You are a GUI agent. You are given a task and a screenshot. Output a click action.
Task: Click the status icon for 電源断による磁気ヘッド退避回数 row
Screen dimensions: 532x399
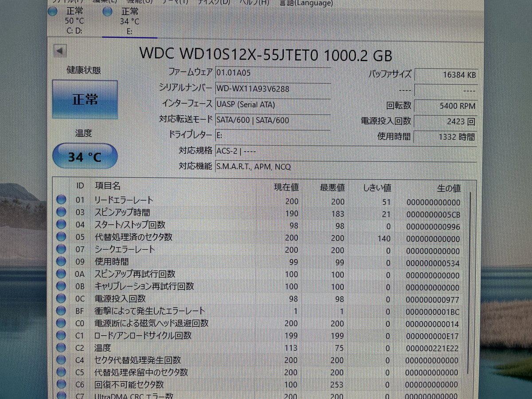point(61,324)
